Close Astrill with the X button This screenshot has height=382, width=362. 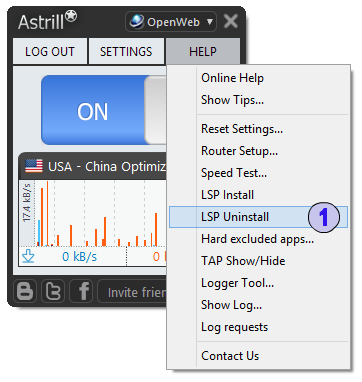click(231, 21)
